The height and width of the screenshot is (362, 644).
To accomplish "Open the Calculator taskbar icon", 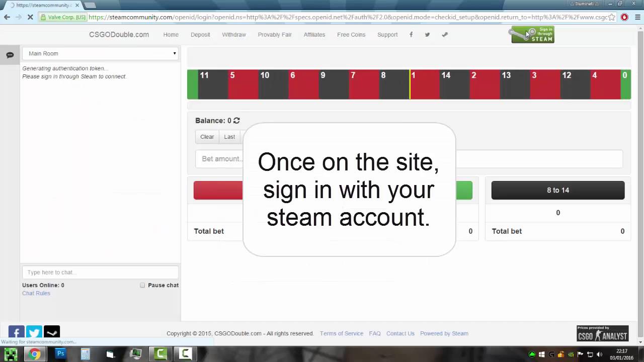I will click(85, 354).
